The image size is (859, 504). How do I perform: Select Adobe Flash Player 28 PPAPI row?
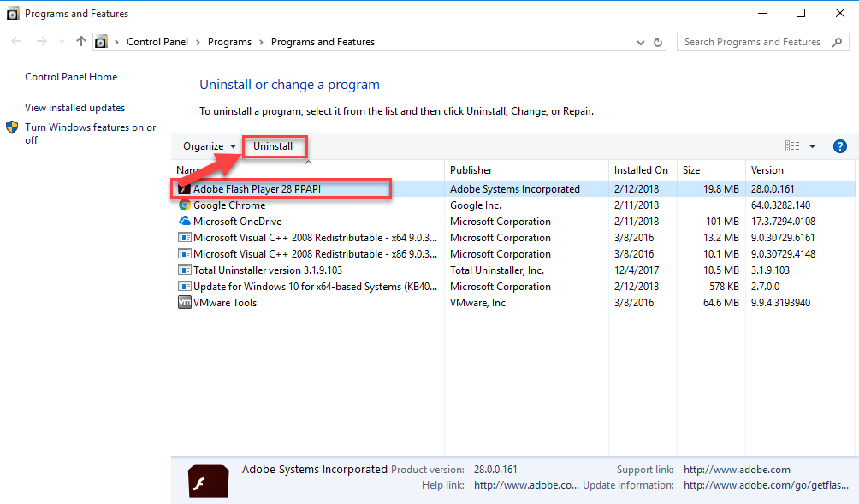pyautogui.click(x=512, y=188)
